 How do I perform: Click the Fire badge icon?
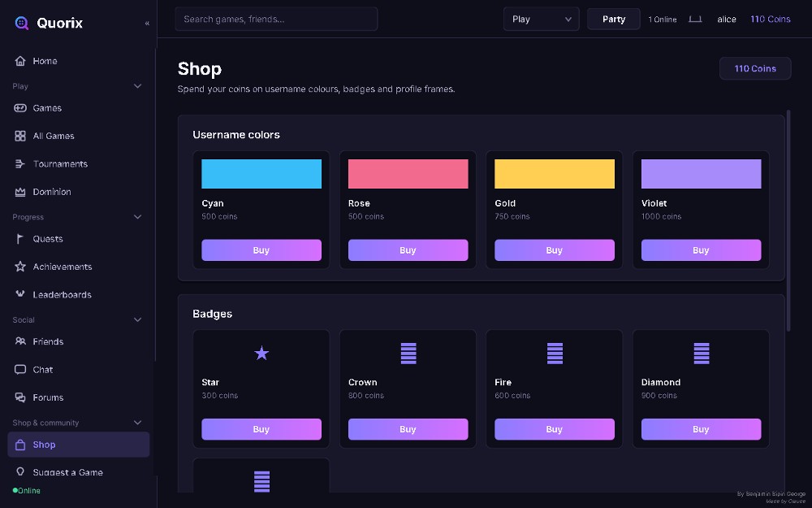click(555, 354)
